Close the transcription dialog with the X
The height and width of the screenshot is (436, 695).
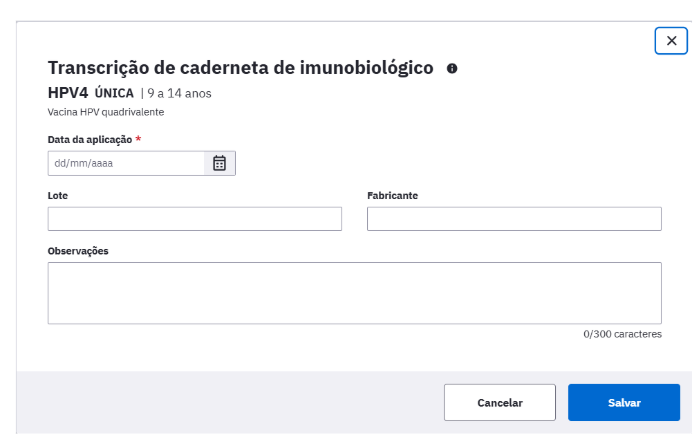[671, 41]
